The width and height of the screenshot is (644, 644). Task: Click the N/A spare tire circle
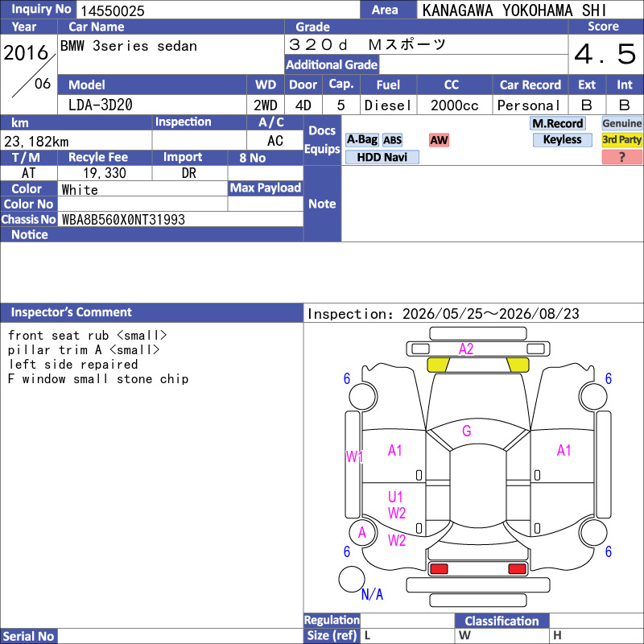click(x=352, y=579)
